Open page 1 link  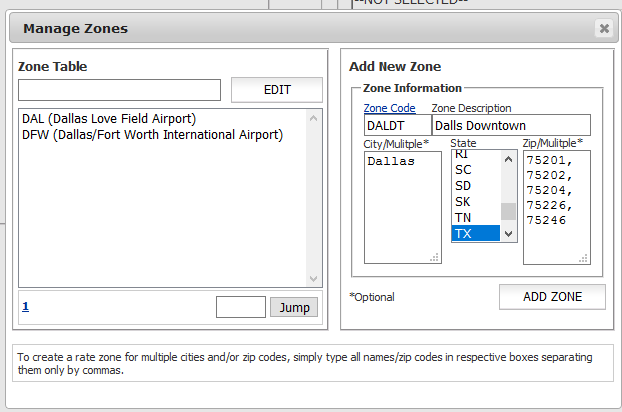(x=25, y=306)
